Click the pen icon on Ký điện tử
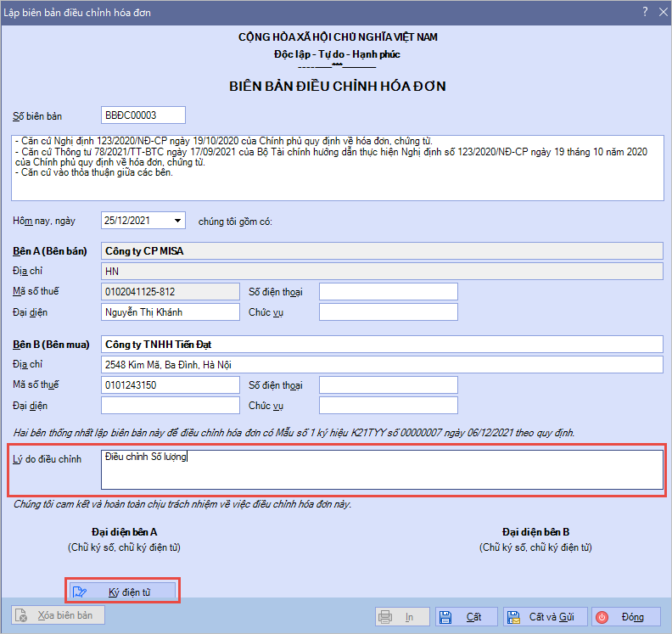672x634 pixels. [x=80, y=592]
